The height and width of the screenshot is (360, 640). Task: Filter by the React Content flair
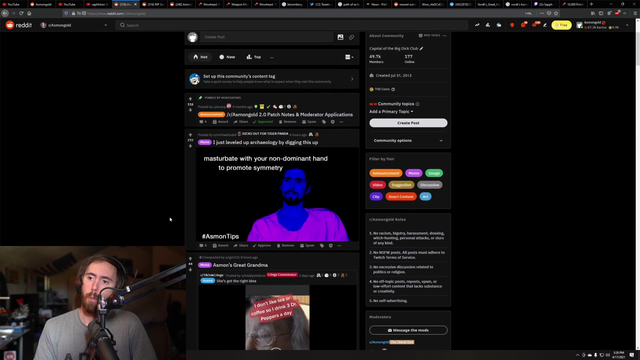(x=401, y=197)
